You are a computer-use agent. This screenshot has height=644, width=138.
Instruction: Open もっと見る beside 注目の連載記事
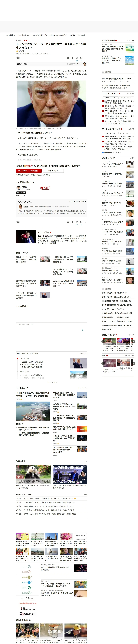click(131, 40)
